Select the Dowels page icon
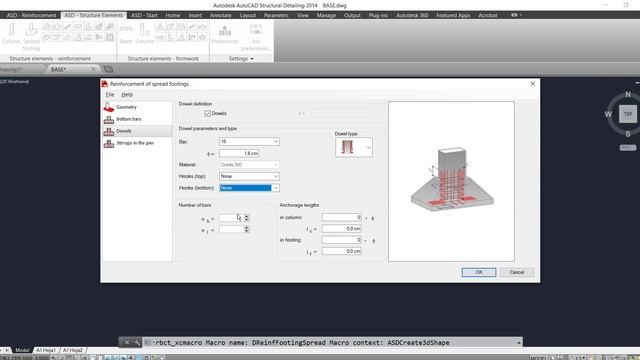640x360 pixels. [x=109, y=131]
